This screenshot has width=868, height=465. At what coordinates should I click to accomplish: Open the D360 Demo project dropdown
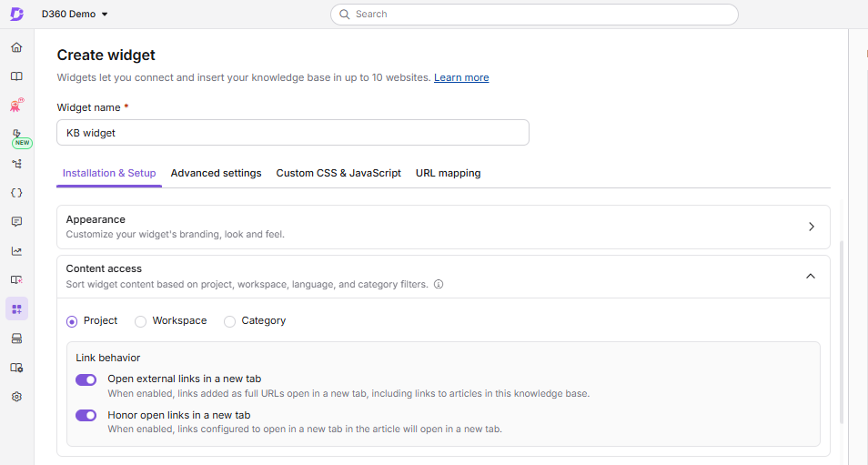75,14
